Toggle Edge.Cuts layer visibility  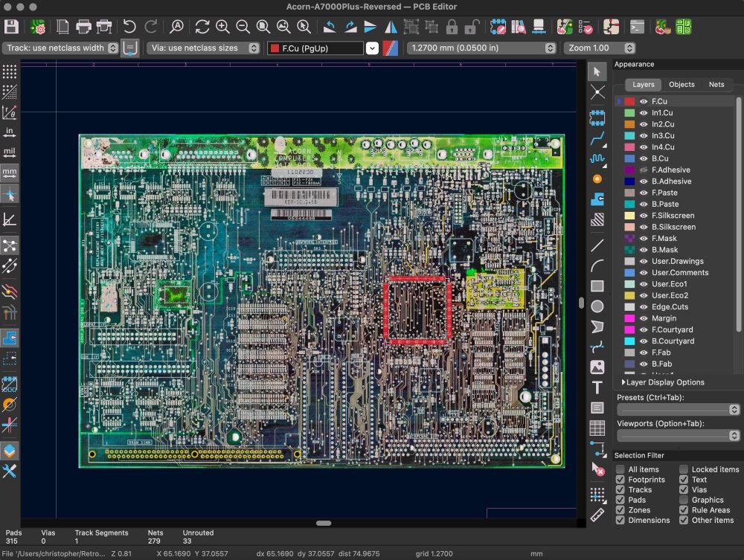644,307
